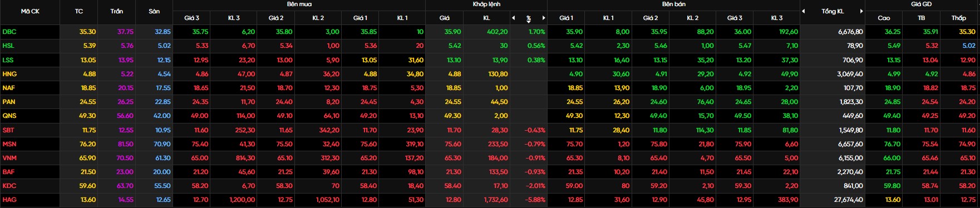This screenshot has width=980, height=208.
Task: Click the Bên bán header group
Action: click(x=673, y=4)
